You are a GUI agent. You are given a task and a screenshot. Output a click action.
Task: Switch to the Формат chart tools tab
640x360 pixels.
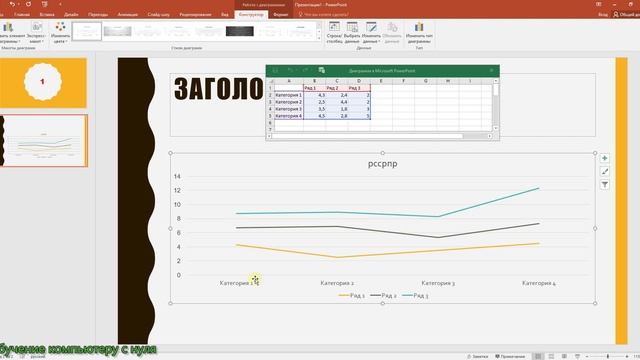281,14
